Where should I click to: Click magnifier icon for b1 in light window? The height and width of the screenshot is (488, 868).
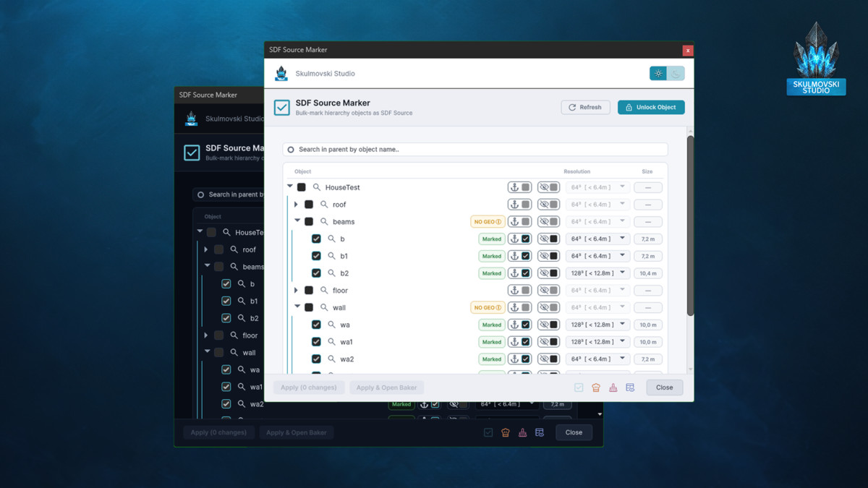[331, 256]
